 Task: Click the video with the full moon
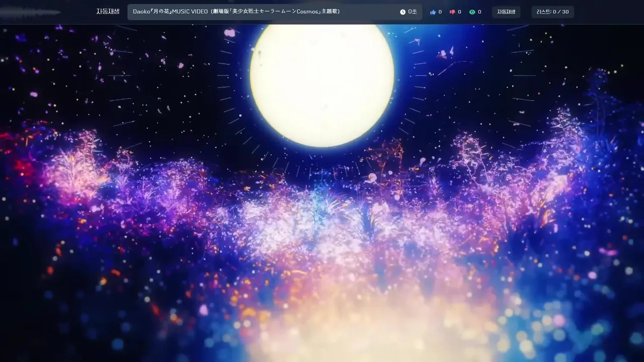tap(322, 193)
